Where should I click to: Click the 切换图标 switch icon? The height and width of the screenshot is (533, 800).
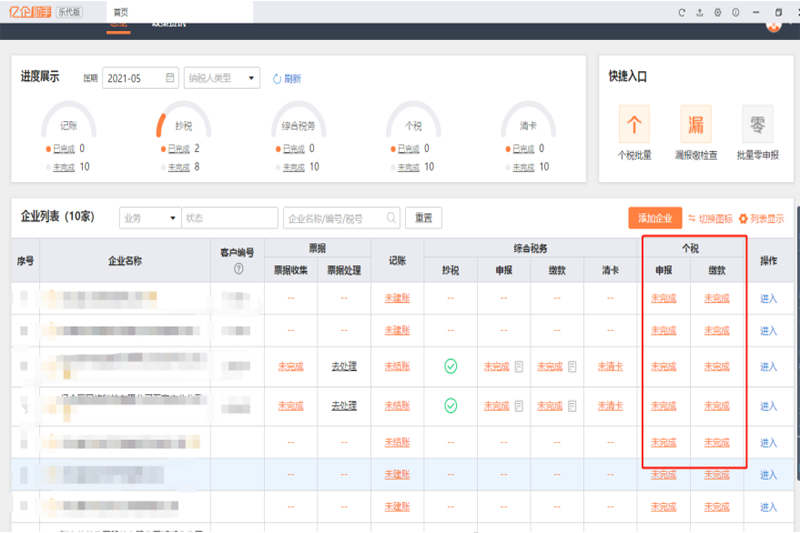692,218
